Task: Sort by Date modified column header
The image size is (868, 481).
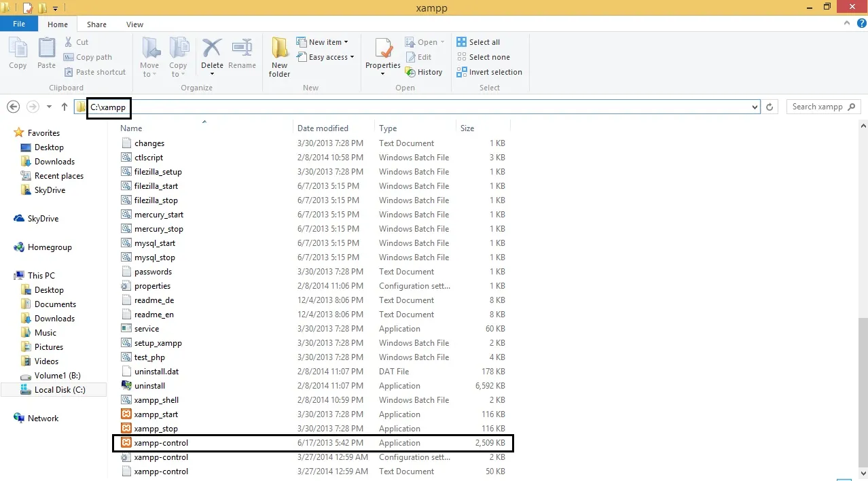Action: tap(333, 128)
